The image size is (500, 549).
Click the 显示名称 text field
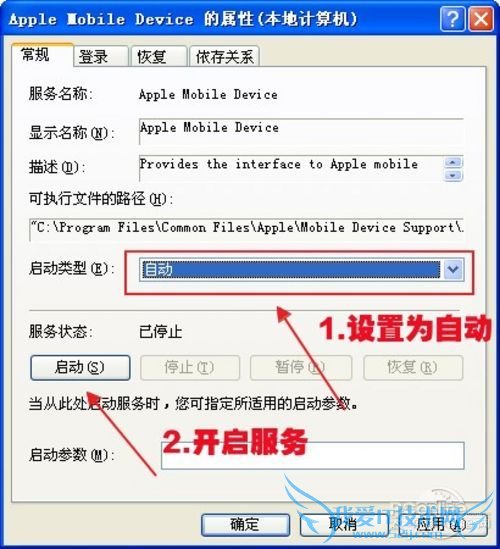pyautogui.click(x=301, y=131)
